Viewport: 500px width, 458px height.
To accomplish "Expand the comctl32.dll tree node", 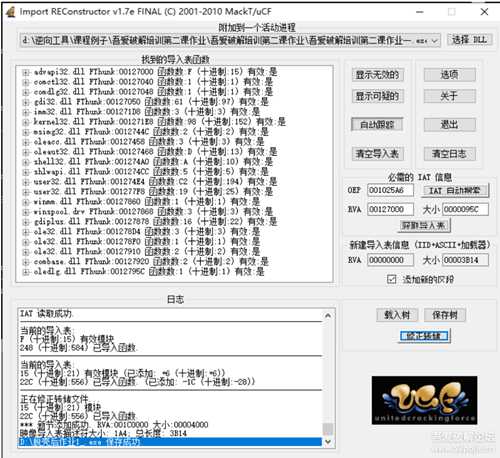I will point(26,82).
